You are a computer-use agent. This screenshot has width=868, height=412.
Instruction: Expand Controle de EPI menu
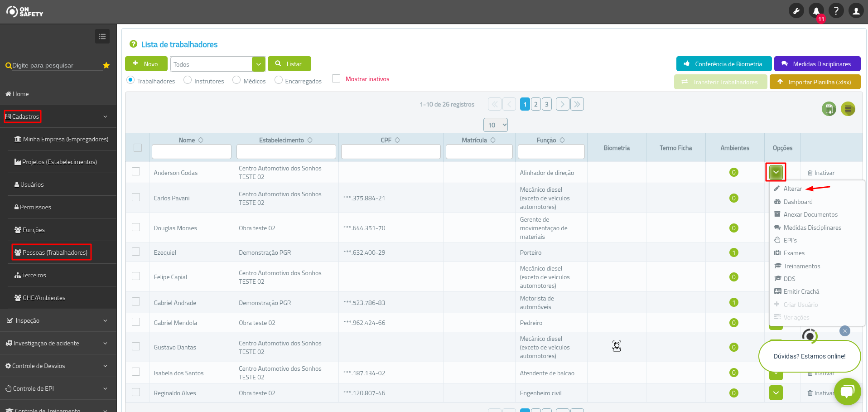coord(58,388)
